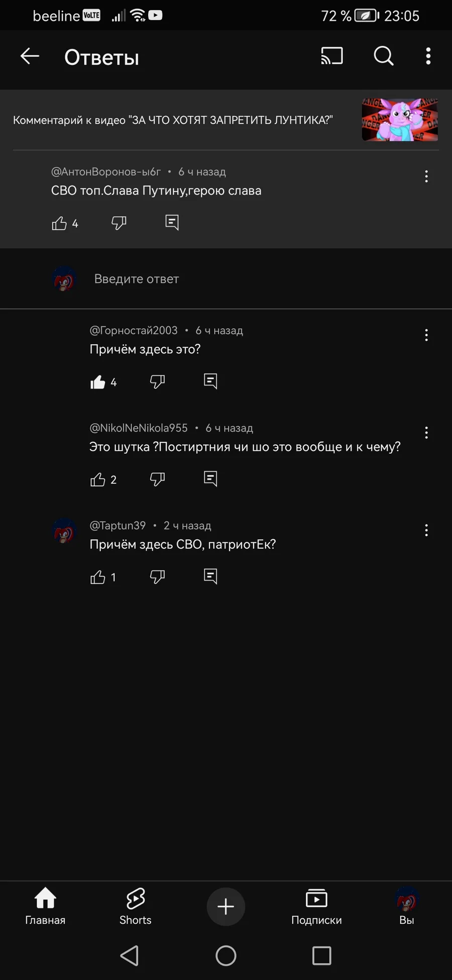Go back using the arrow in header
The width and height of the screenshot is (452, 980).
[30, 56]
